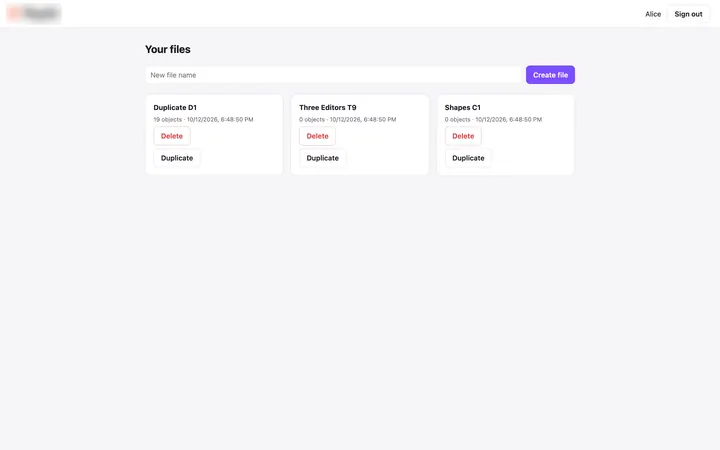Delete the Duplicate D1 file
720x450 pixels.
click(x=172, y=136)
